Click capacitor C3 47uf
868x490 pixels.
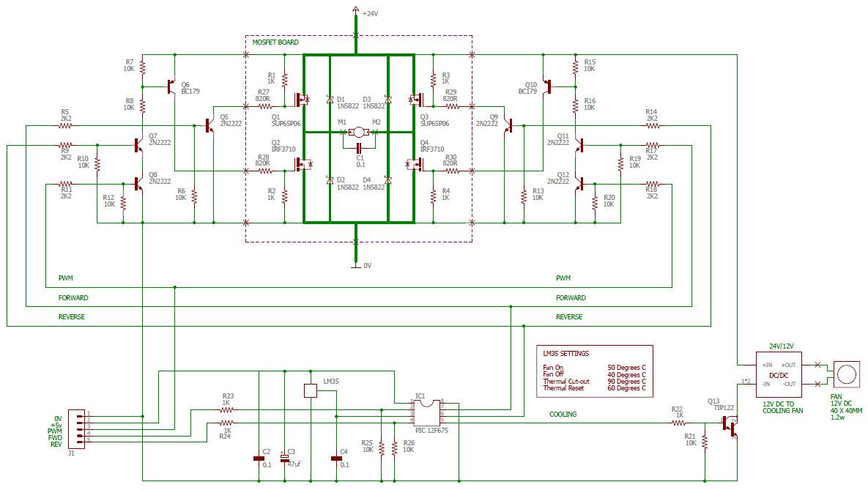pyautogui.click(x=284, y=459)
